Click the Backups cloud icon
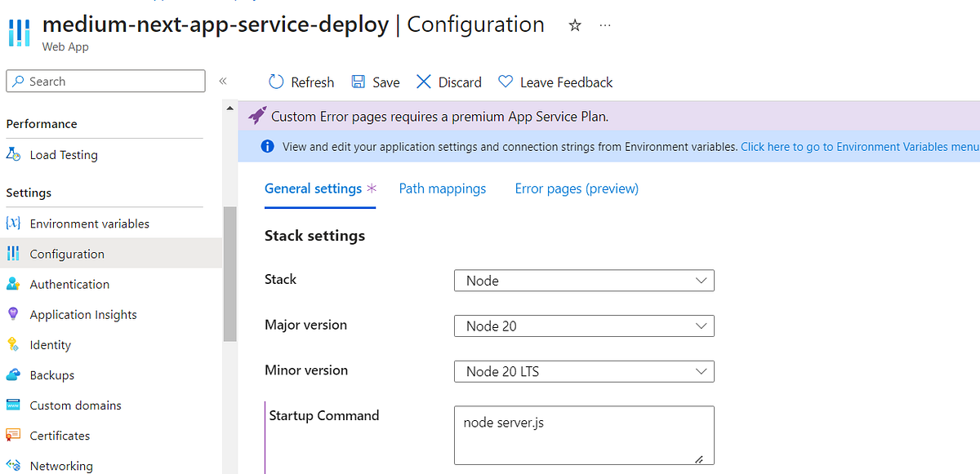 13,374
